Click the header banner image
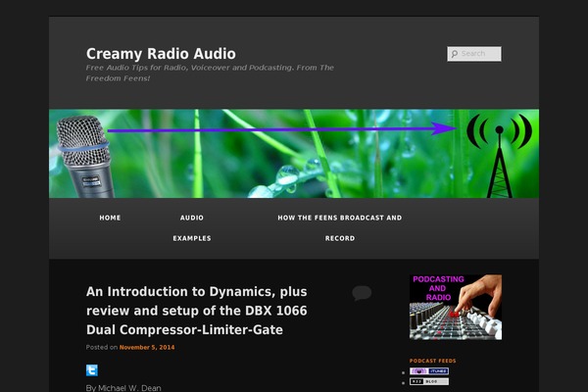Viewport: 588px width, 392px height. (294, 154)
